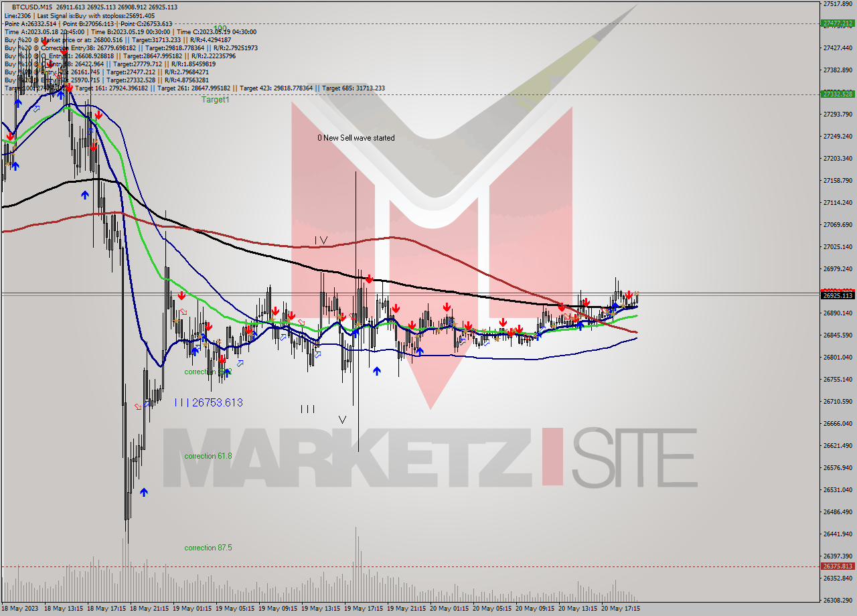Click the 26979.240 price axis label

838,269
